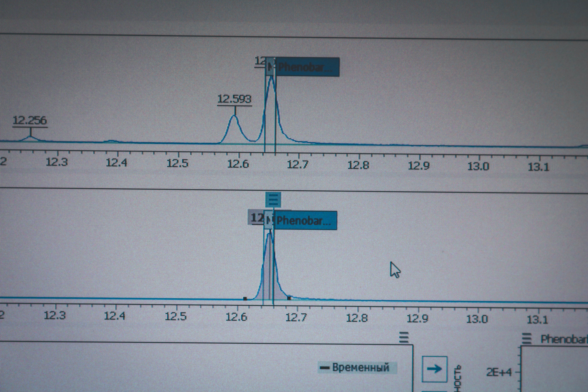Open hamburger menu above lower Phenobarbital peak
The image size is (588, 392).
(x=273, y=200)
